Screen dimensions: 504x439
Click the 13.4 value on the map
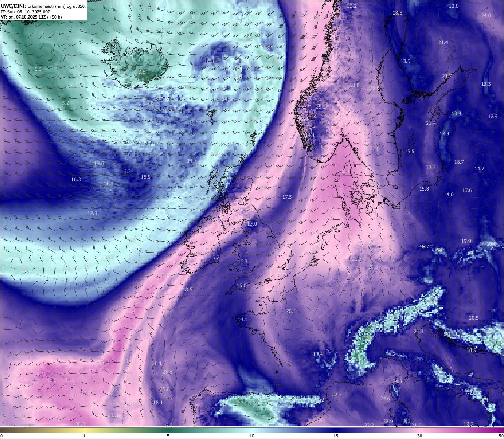pyautogui.click(x=456, y=113)
